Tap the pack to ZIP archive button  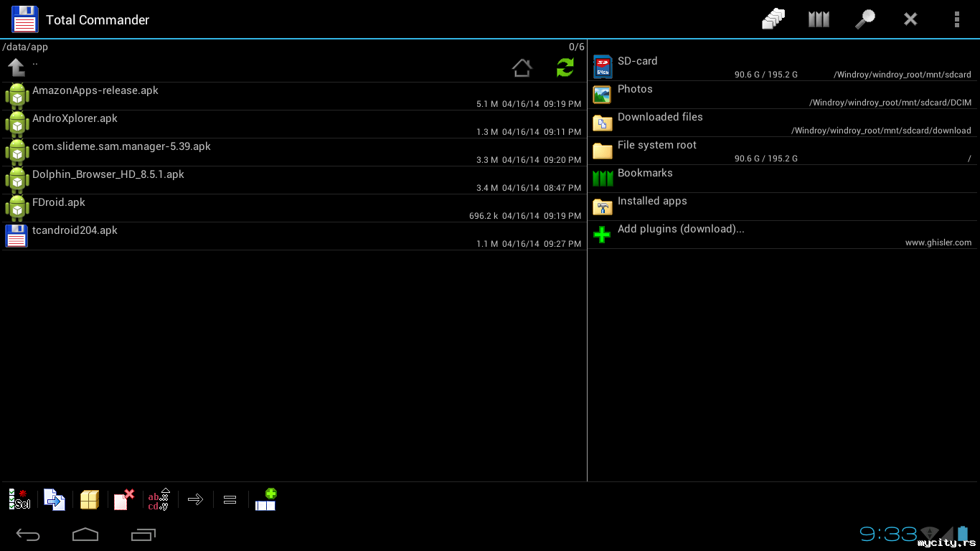[x=90, y=499]
